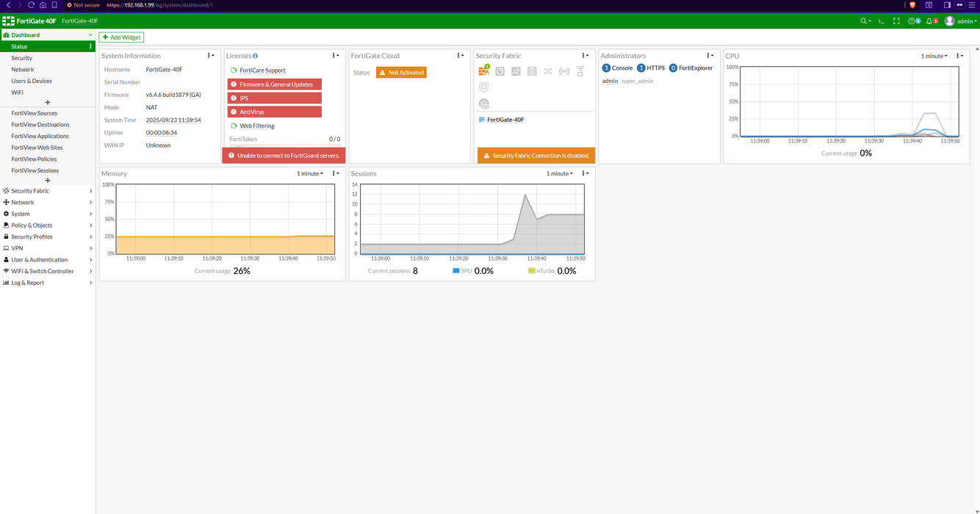This screenshot has width=980, height=514.
Task: Open Administrators widget options menu
Action: click(710, 55)
